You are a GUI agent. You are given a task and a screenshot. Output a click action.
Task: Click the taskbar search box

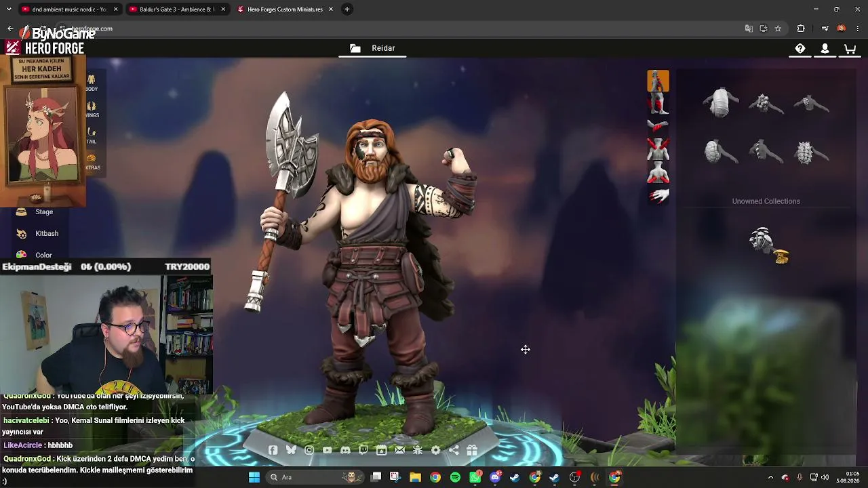[x=316, y=477]
